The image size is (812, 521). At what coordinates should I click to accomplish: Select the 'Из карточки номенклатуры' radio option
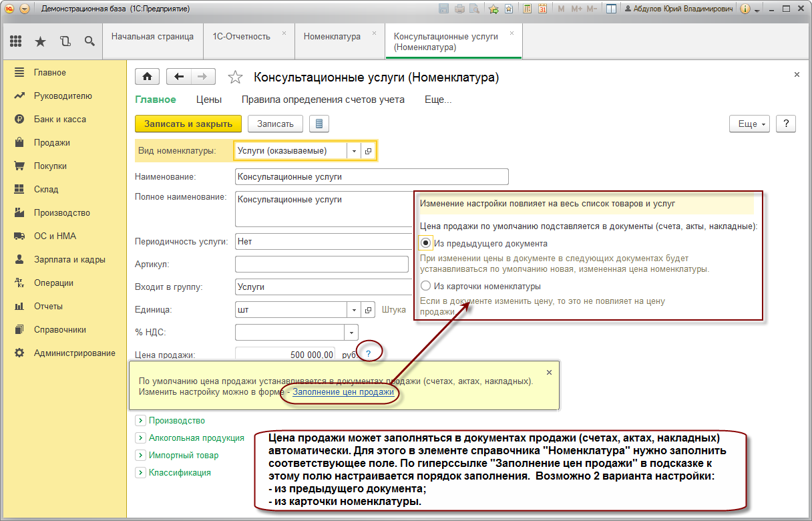[425, 286]
